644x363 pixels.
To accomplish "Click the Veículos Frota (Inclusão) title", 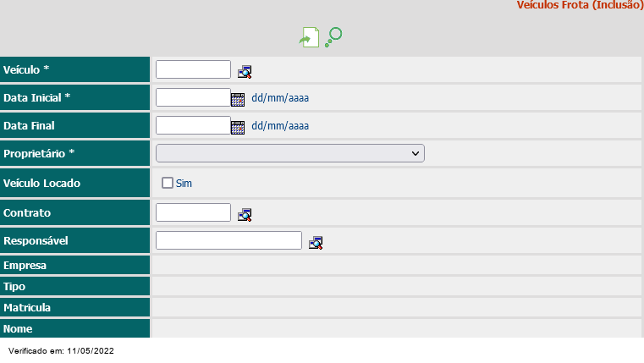I will tap(580, 5).
